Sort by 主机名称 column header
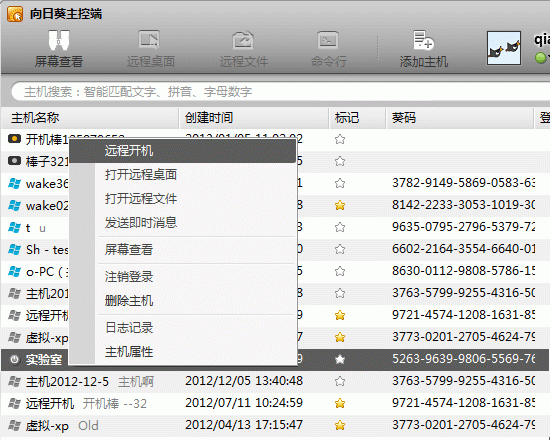 90,118
